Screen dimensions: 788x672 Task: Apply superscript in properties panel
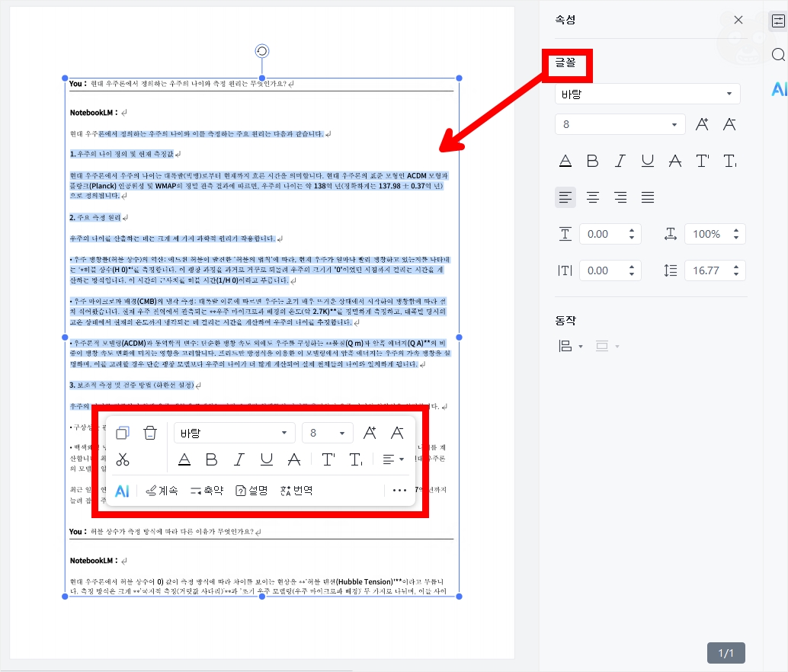(x=703, y=161)
